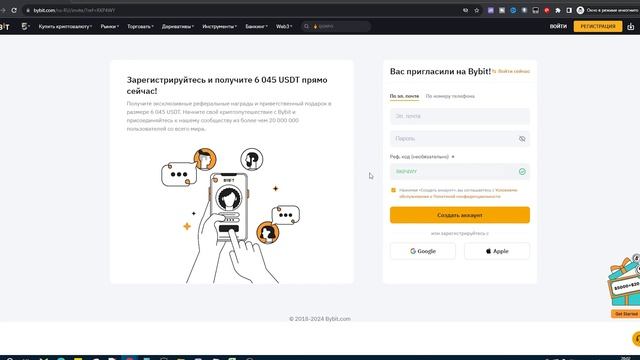640x360 pixels.
Task: Click the green checkmark in referral code field
Action: (522, 172)
